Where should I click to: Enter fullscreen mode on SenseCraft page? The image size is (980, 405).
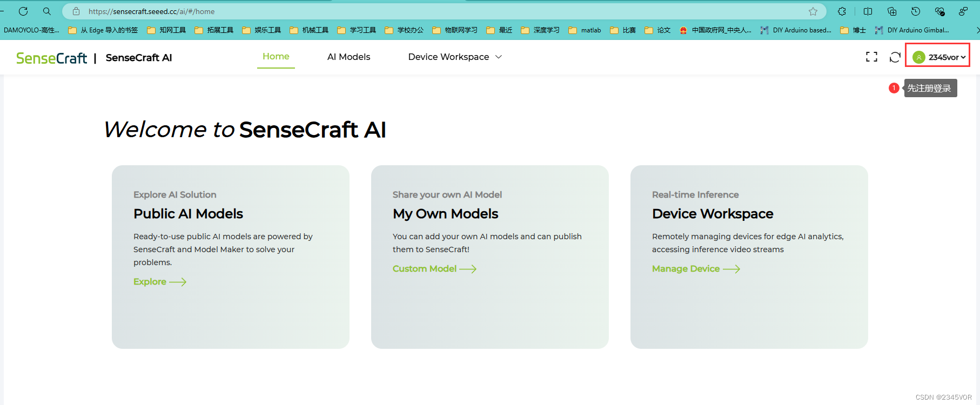(871, 57)
